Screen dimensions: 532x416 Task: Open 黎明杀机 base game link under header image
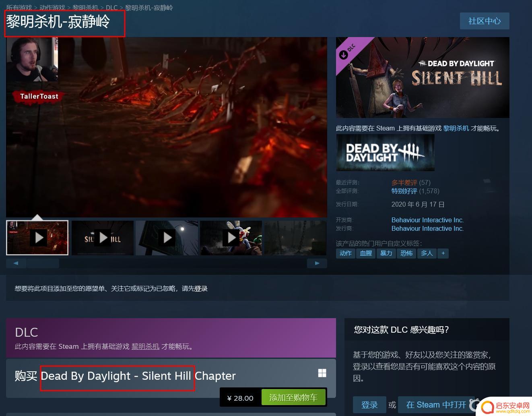(456, 128)
